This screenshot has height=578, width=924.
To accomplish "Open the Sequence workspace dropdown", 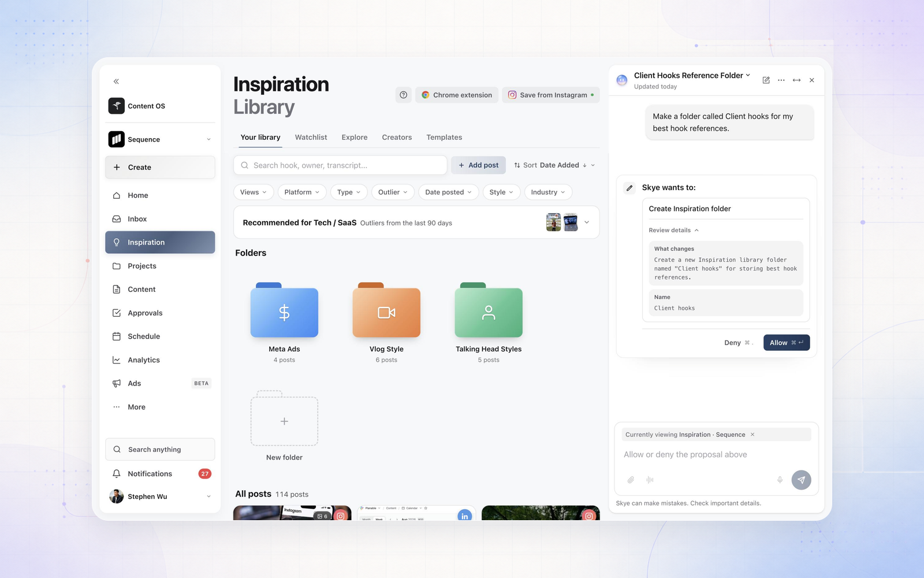I will (x=160, y=139).
